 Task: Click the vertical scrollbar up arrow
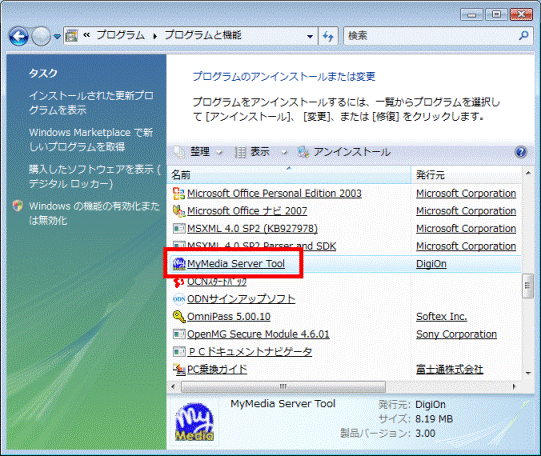528,172
